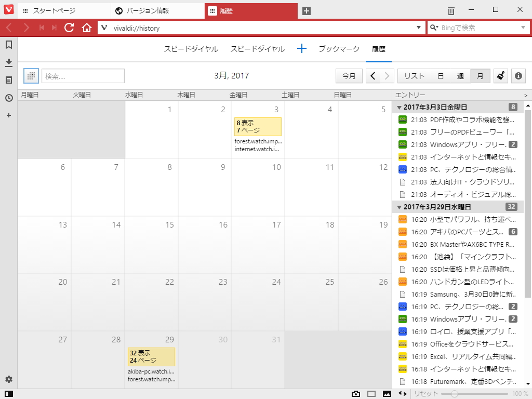532x399 pixels.
Task: Open the Samsung、3月30日0時 entry
Action: tap(458, 294)
